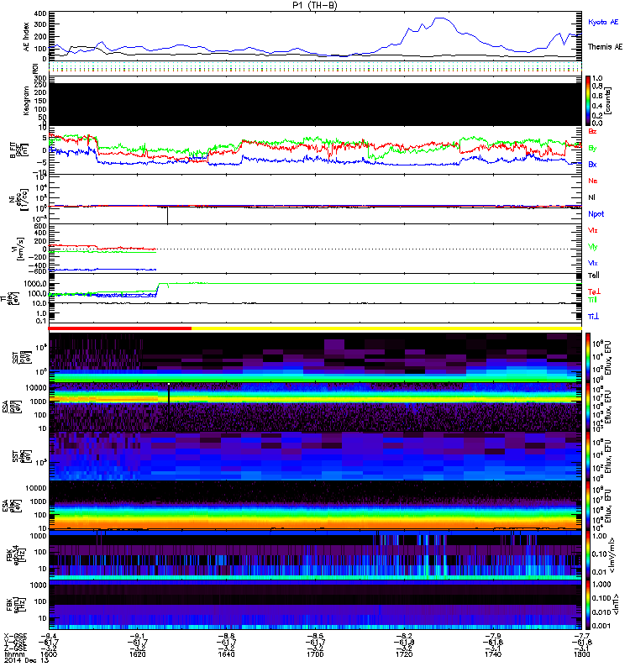Image resolution: width=630 pixels, height=672 pixels.
Task: Click the color bar beside the ESA electron panel
Action: coord(588,506)
